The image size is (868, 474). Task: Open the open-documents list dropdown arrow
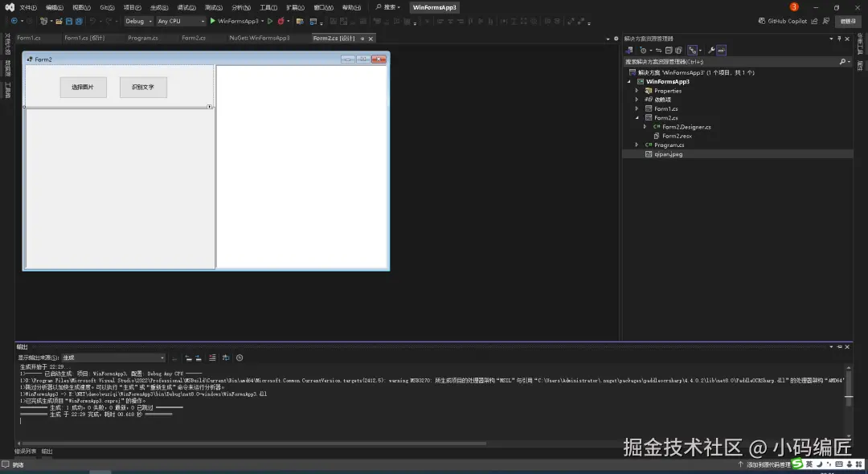click(x=608, y=39)
